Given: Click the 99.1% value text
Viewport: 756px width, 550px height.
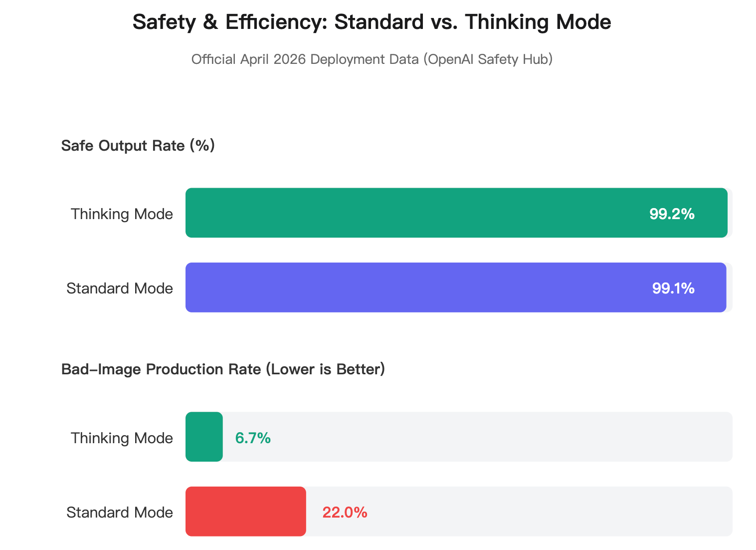Looking at the screenshot, I should [673, 288].
